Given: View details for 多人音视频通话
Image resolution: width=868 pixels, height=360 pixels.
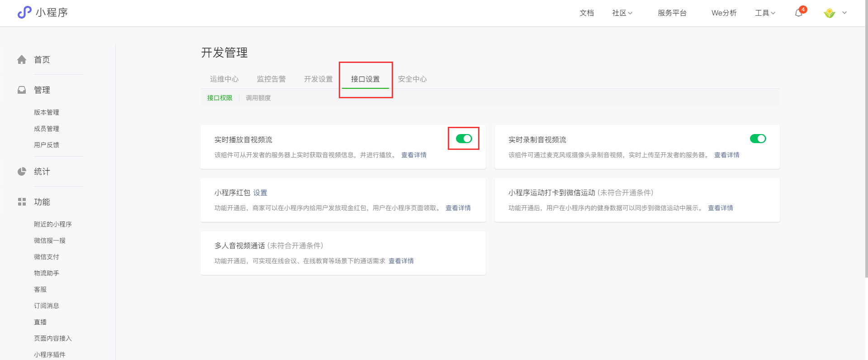Looking at the screenshot, I should pos(401,261).
